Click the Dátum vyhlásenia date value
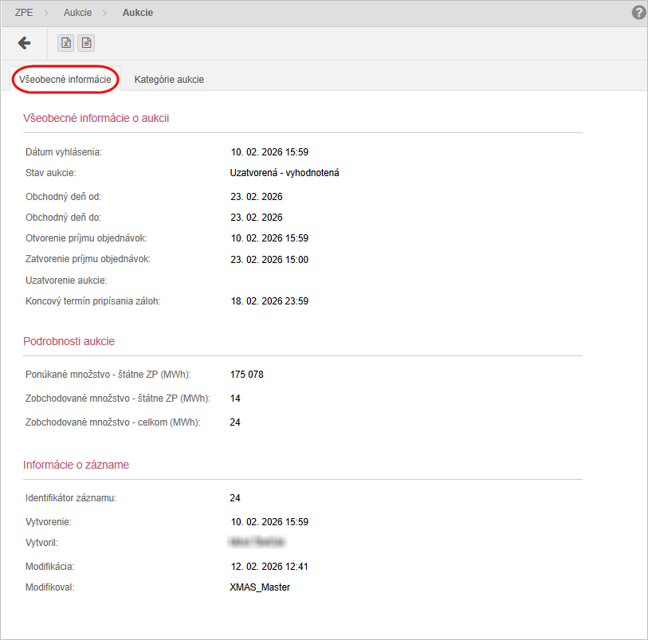 (269, 152)
